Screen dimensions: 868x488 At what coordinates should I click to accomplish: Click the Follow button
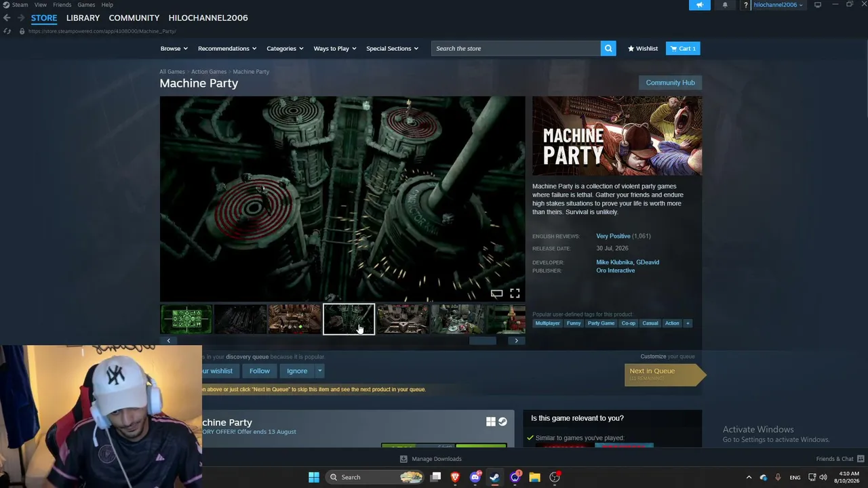259,371
